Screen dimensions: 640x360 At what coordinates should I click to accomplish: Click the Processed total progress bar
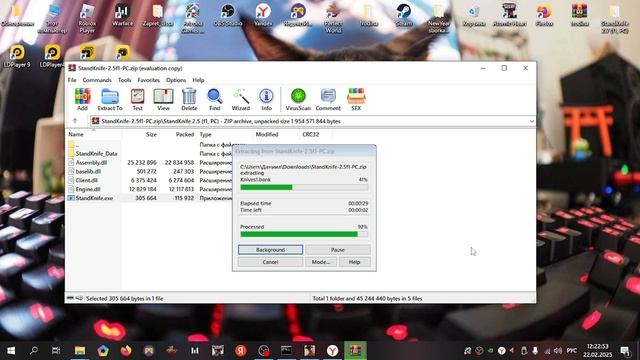(304, 234)
